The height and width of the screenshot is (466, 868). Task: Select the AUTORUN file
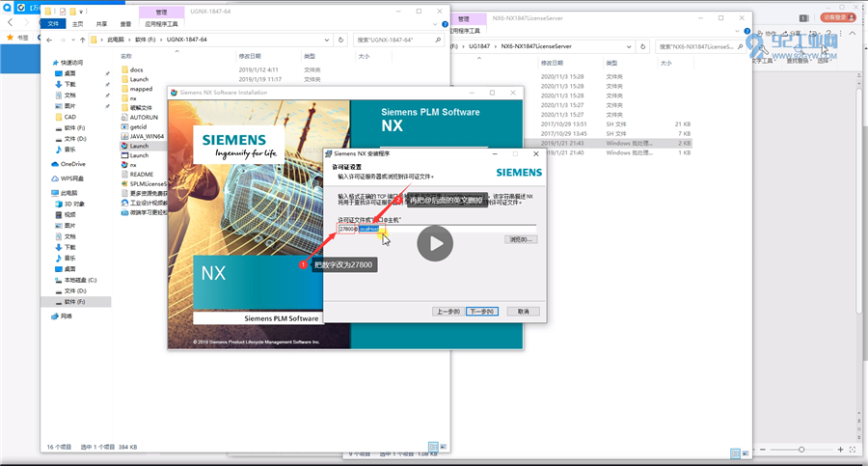[x=144, y=118]
